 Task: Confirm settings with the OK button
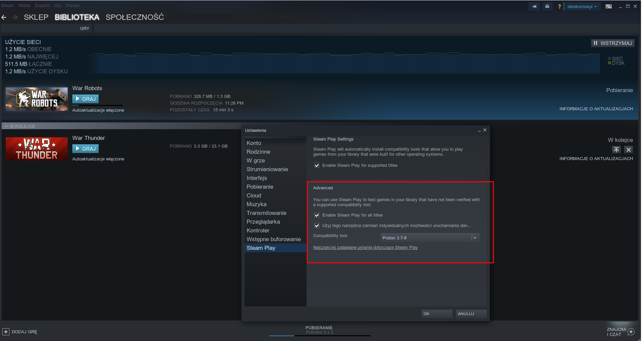point(437,314)
